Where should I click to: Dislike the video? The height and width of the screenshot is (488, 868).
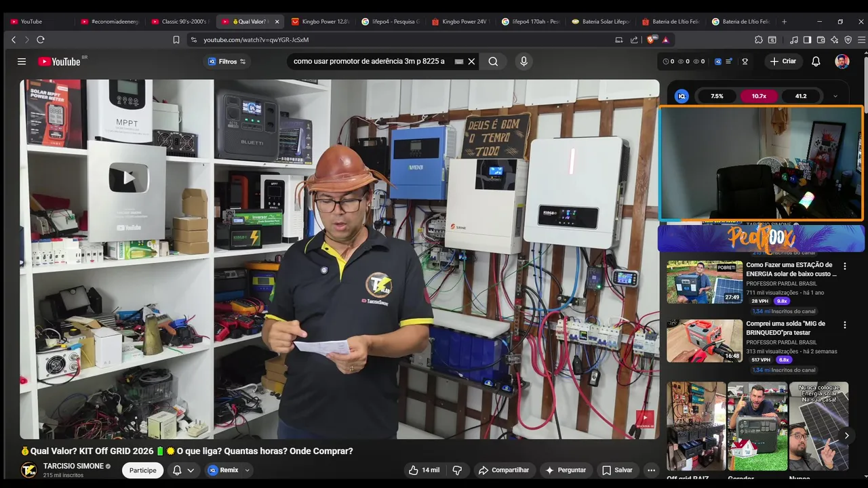[457, 470]
